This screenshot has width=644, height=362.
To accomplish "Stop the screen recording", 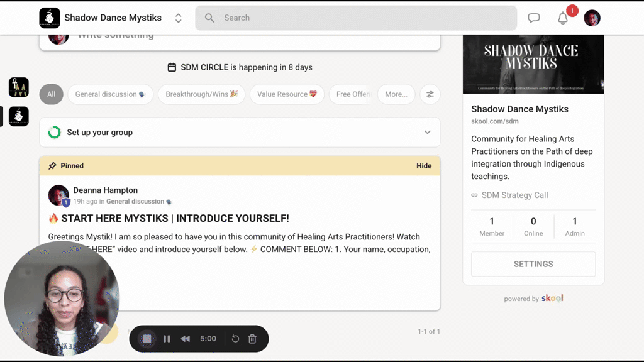I will pyautogui.click(x=147, y=339).
